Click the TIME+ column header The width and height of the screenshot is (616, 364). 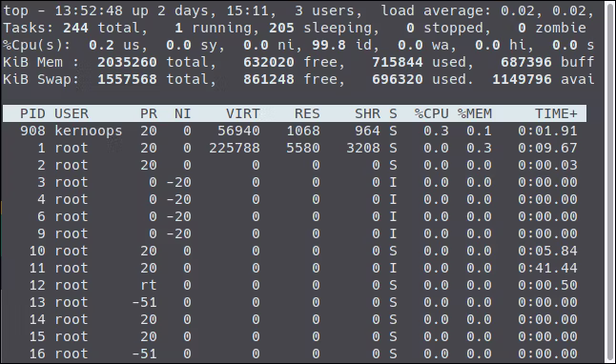(556, 113)
